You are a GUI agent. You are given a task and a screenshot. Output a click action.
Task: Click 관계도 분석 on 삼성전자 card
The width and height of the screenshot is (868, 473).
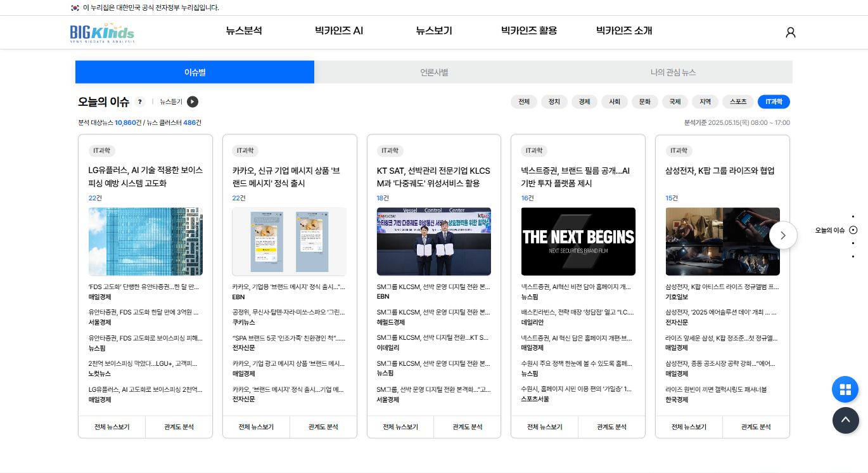756,427
